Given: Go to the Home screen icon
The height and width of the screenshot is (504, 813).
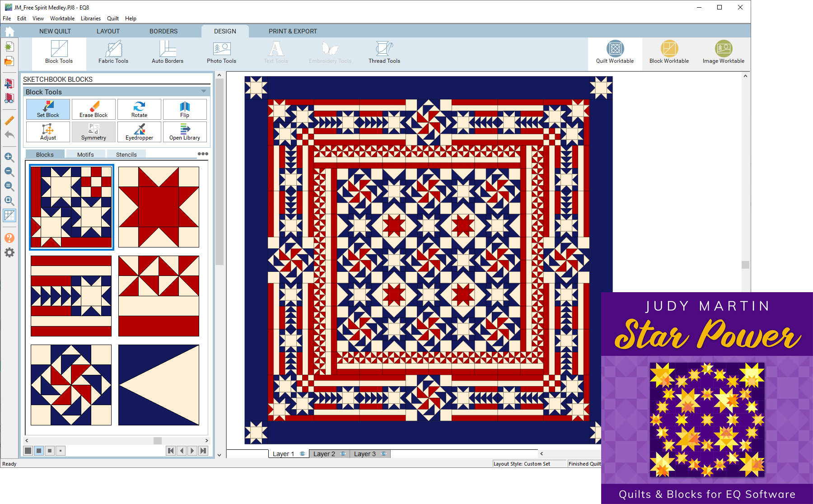Looking at the screenshot, I should tap(9, 31).
